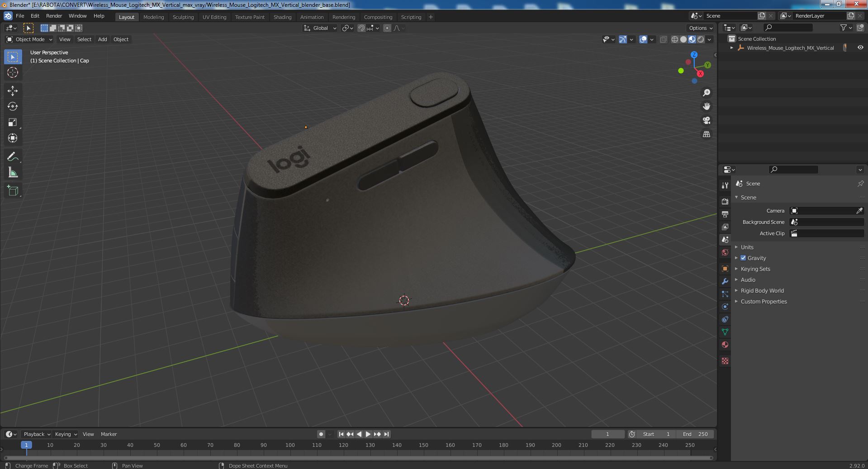Open the World properties tab
This screenshot has width=868, height=469.
click(x=725, y=252)
